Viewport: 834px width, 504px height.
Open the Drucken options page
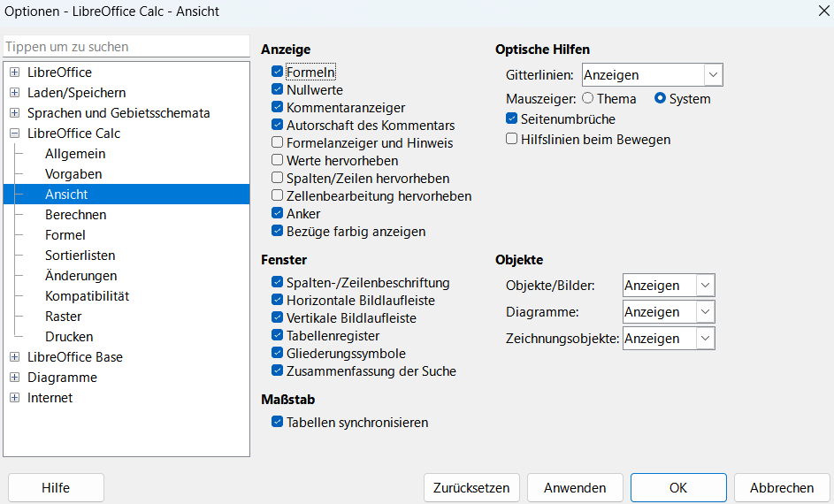pyautogui.click(x=69, y=337)
